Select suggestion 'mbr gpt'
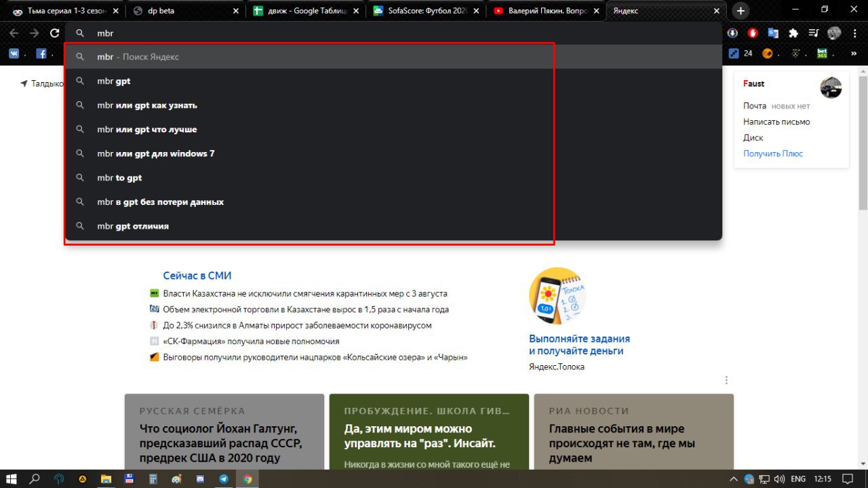868x488 pixels. click(393, 81)
